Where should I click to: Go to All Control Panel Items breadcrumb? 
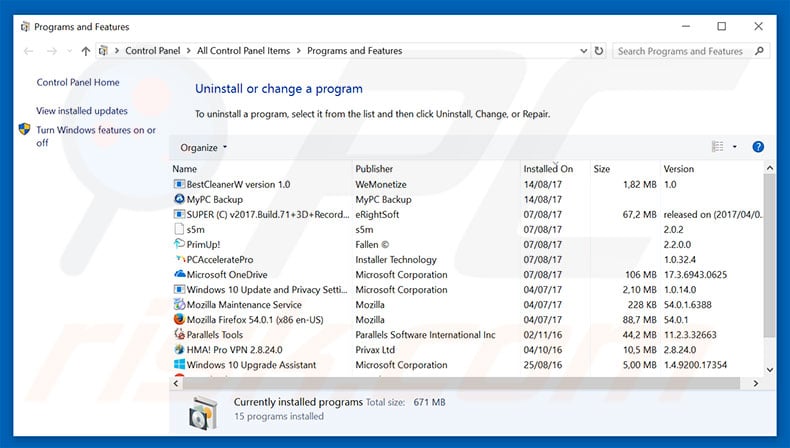pos(243,51)
